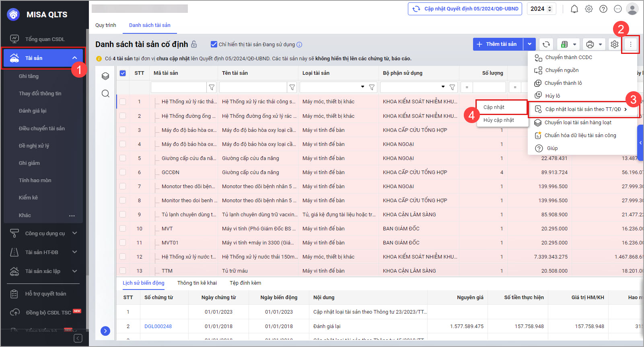The height and width of the screenshot is (347, 644).
Task: Open the dropdown arrow beside Thêm tài sản
Action: (x=529, y=44)
